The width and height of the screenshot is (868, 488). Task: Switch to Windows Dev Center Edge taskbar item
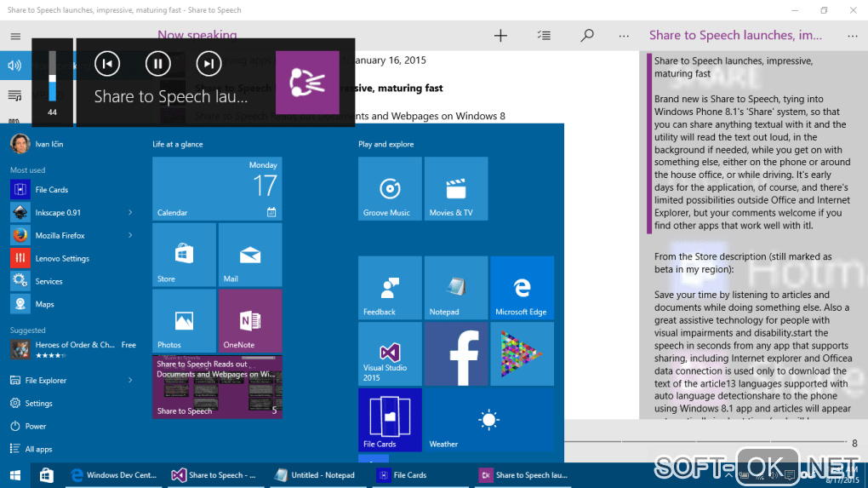(x=114, y=475)
